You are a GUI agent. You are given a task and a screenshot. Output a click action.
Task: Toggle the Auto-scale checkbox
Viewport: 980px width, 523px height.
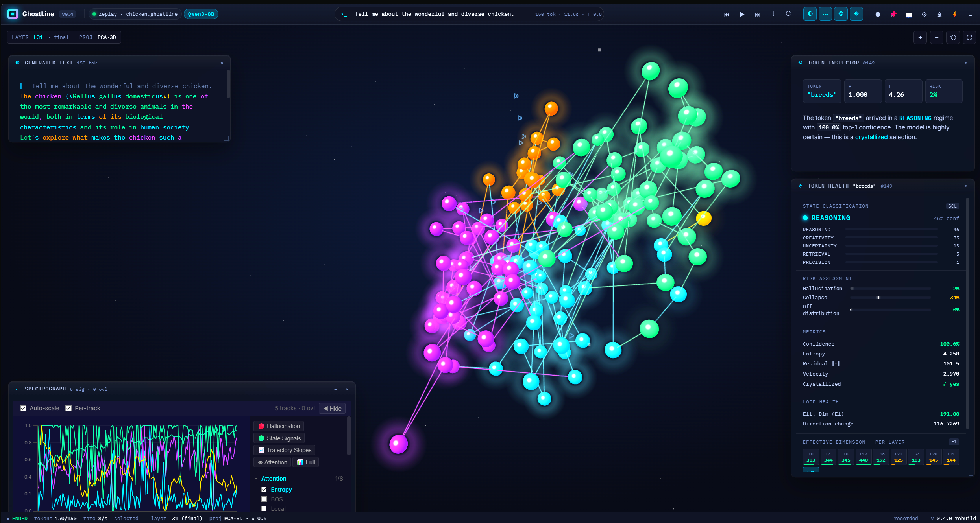click(x=23, y=408)
